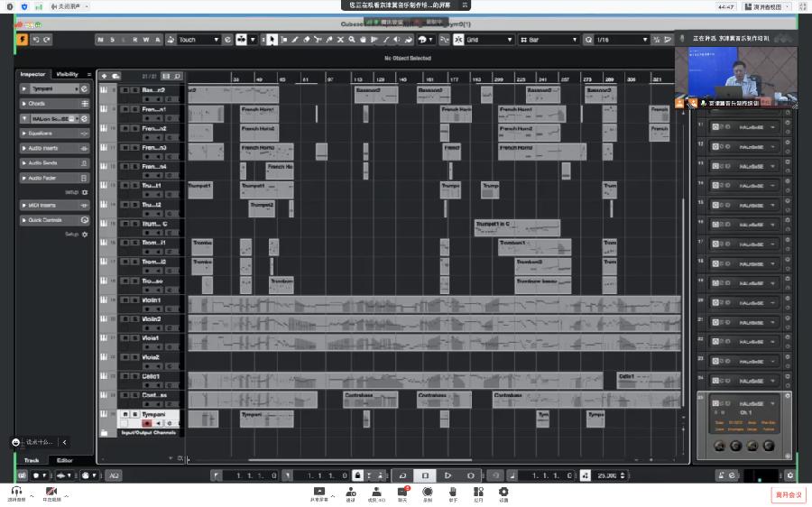Solo the Violin2 track

[x=134, y=319]
